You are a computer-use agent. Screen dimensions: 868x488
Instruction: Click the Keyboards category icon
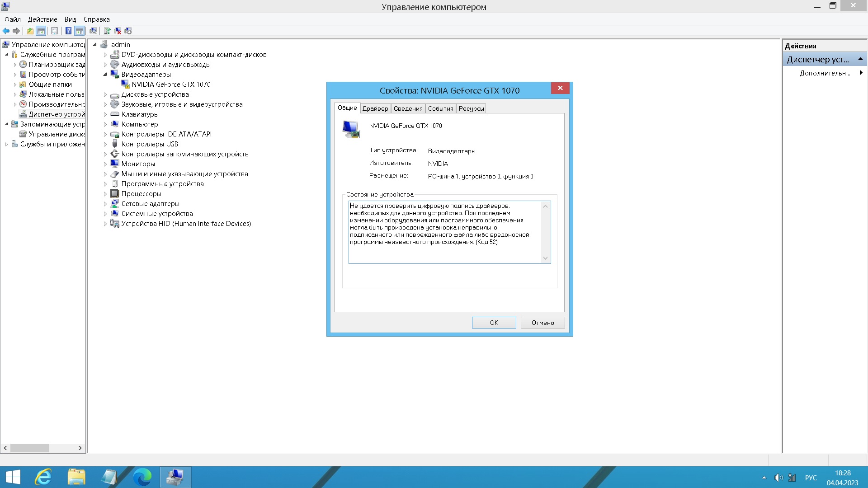pos(115,114)
